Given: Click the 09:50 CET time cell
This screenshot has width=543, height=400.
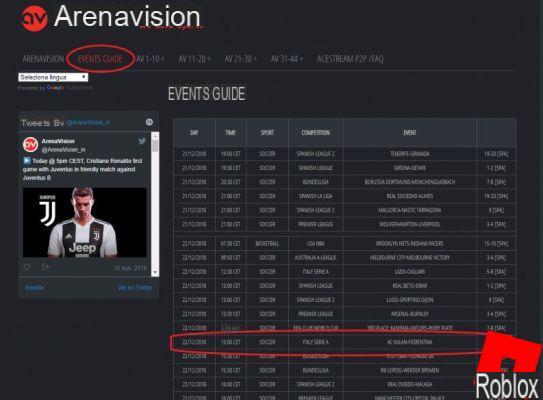Looking at the screenshot, I should 231,258.
